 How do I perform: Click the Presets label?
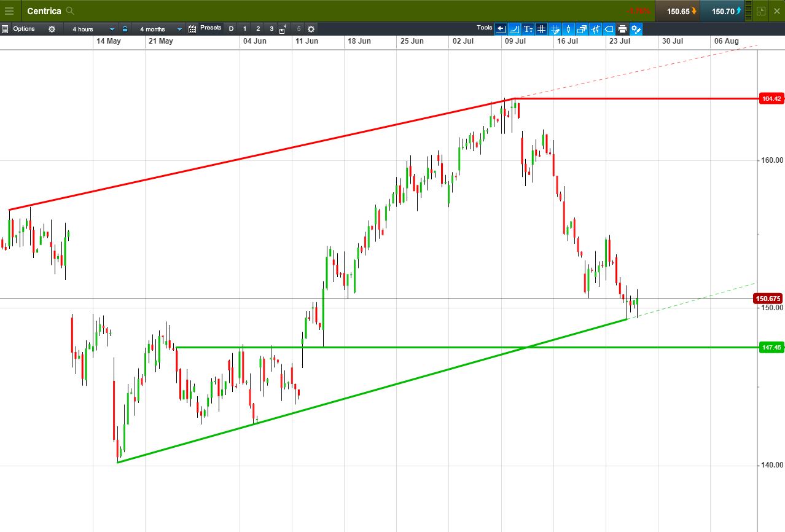coord(211,28)
